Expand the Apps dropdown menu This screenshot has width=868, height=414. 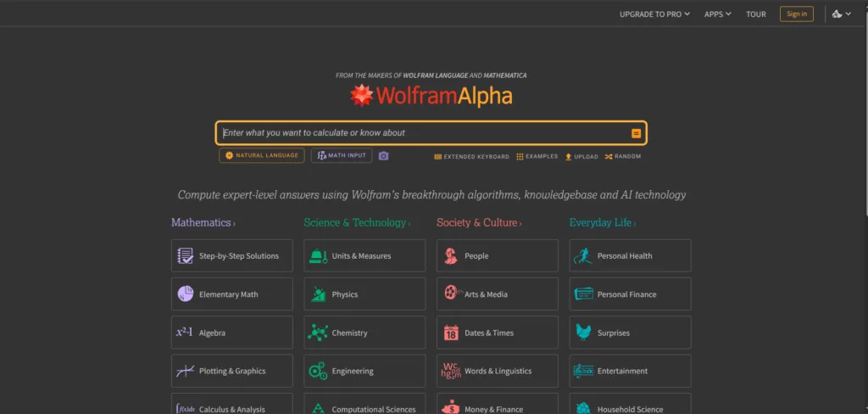(x=717, y=14)
